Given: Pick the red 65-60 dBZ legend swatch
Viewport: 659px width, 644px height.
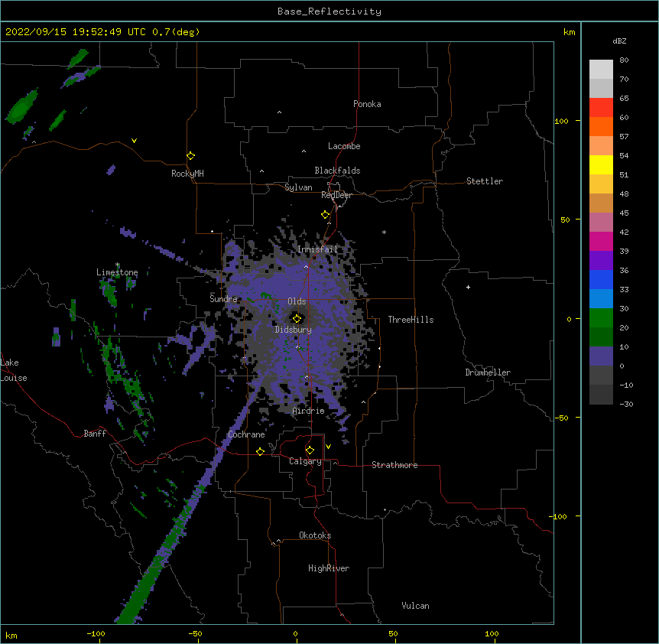Looking at the screenshot, I should click(x=601, y=108).
